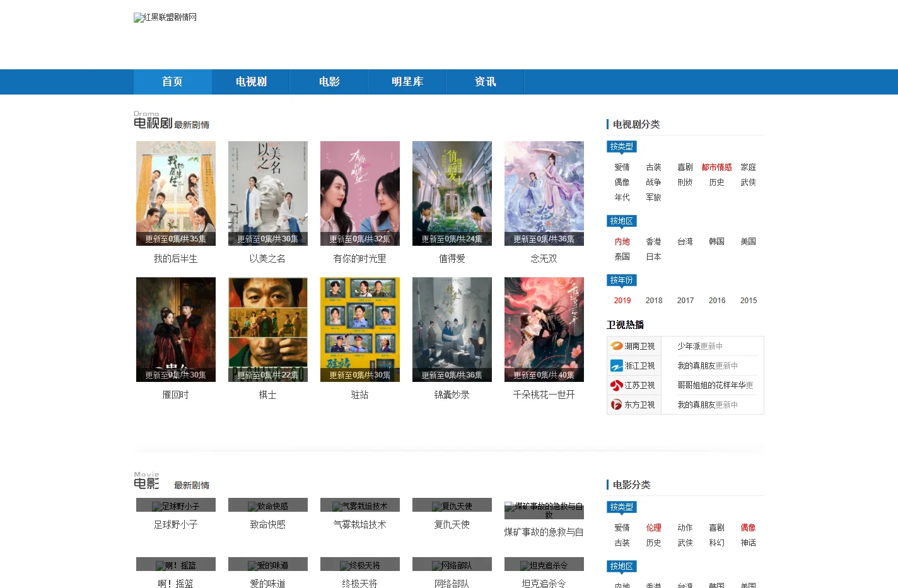Open the 电影 navigation tab
Image resolution: width=898 pixels, height=588 pixels.
pyautogui.click(x=329, y=82)
